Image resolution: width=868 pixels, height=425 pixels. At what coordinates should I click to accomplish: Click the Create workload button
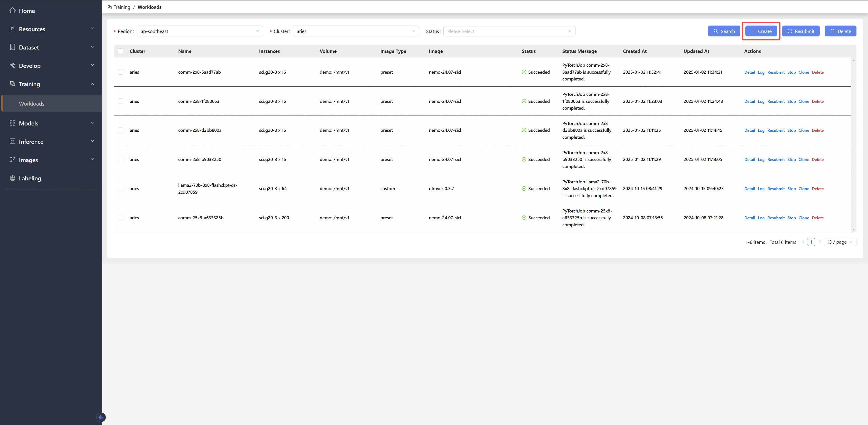(761, 31)
